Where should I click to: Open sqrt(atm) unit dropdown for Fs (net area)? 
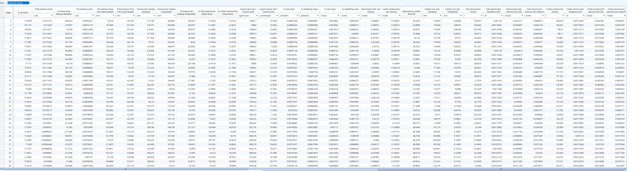(289, 16)
